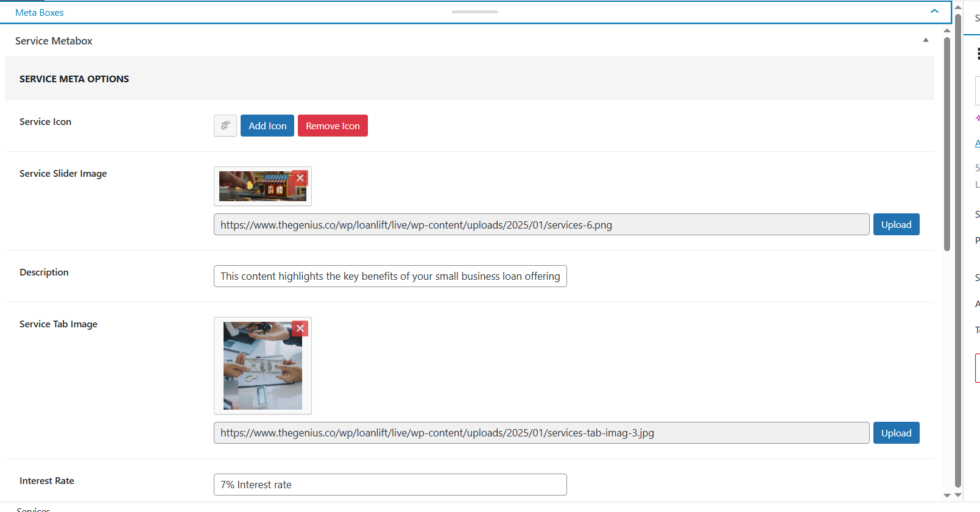Click the services-tab-imag-3.jpg URL field
This screenshot has width=980, height=512.
tap(541, 433)
